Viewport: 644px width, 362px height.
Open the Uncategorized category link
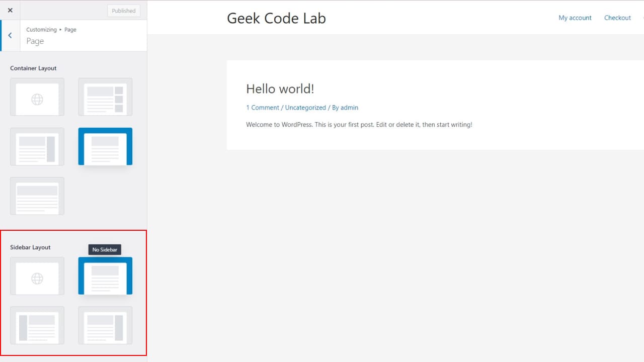305,107
